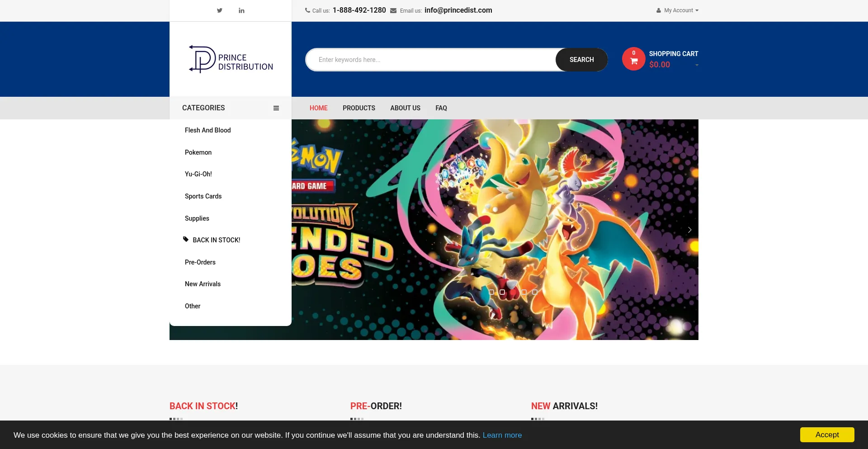
Task: Open the Twitter social link
Action: [x=219, y=10]
